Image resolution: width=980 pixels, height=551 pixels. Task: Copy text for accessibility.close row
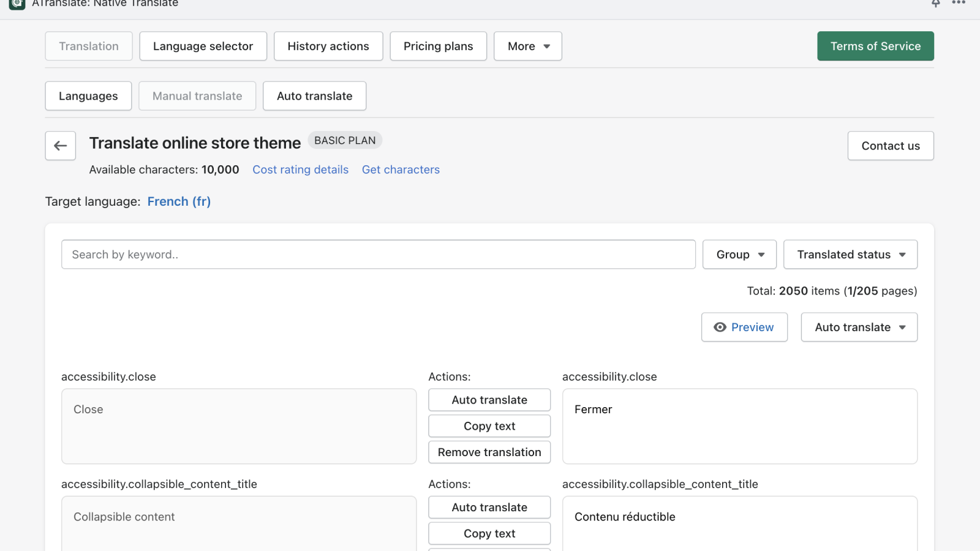[489, 426]
